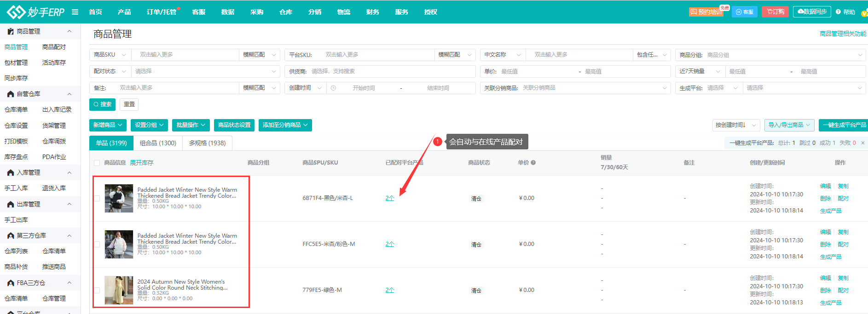This screenshot has height=314, width=868.
Task: Open the 仓库 top menu
Action: pos(286,12)
